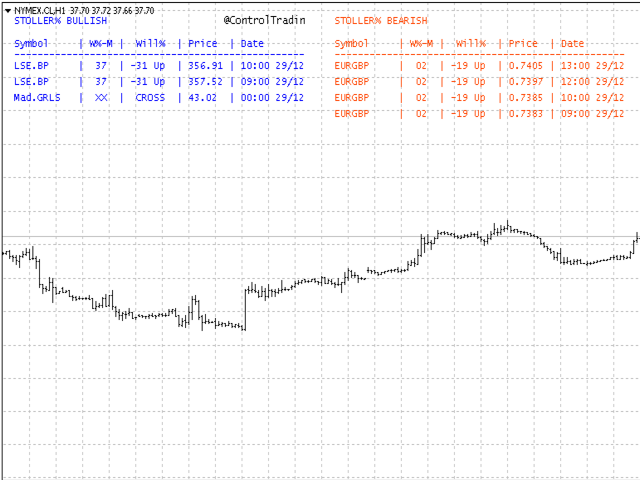Select LSE.BP symbol in the 356.91 row
The height and width of the screenshot is (480, 640).
pos(31,66)
